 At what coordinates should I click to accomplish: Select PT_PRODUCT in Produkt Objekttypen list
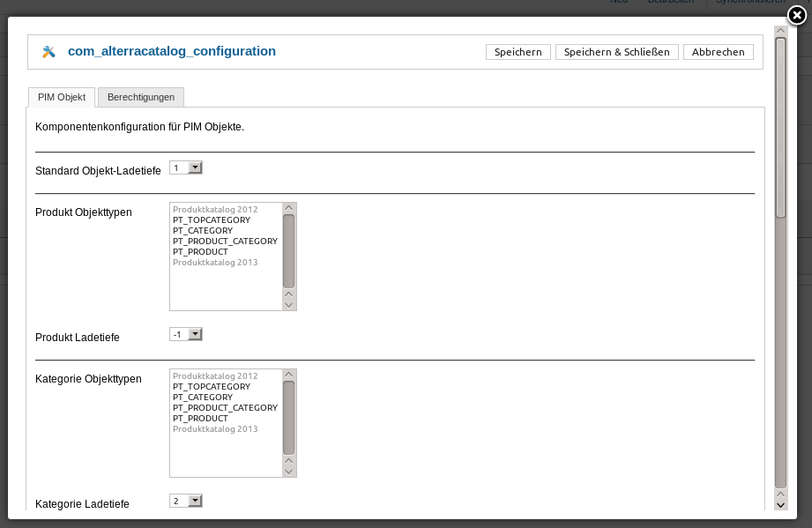click(x=200, y=252)
